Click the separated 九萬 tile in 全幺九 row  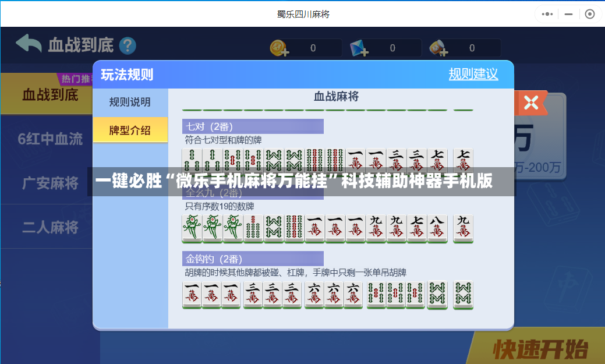click(463, 228)
